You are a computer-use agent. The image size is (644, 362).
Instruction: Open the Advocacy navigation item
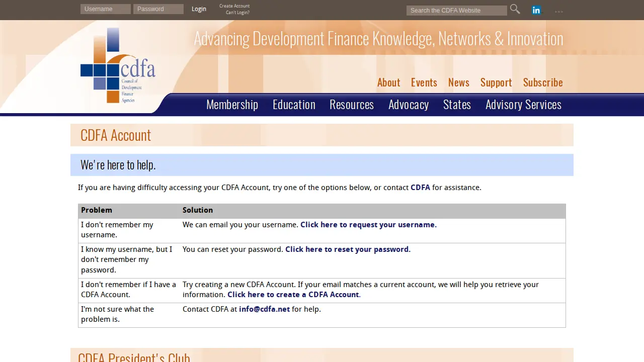[409, 105]
